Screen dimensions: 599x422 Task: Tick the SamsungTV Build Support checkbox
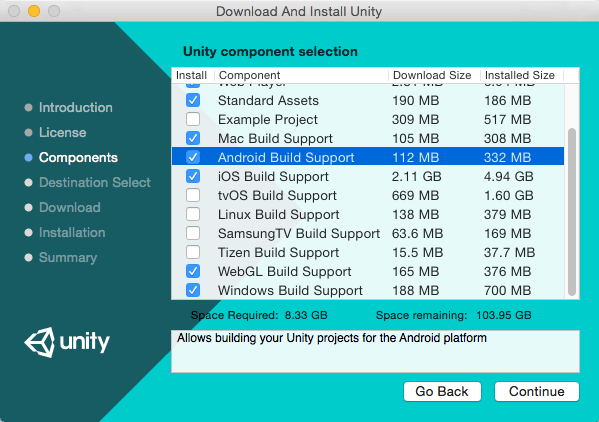(193, 233)
